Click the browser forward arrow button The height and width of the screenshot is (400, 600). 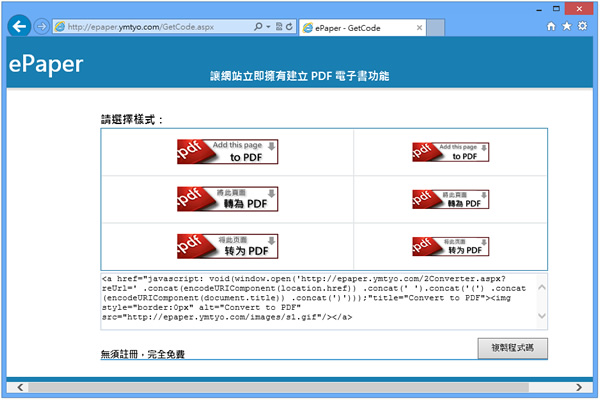(x=41, y=26)
